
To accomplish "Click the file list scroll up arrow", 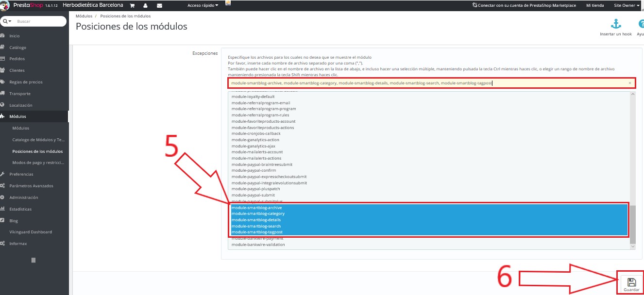I will pos(632,93).
